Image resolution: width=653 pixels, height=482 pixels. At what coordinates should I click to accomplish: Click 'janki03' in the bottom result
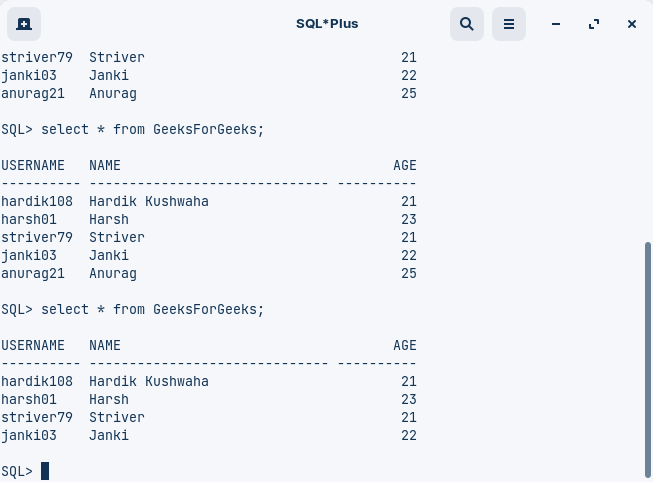tap(29, 435)
